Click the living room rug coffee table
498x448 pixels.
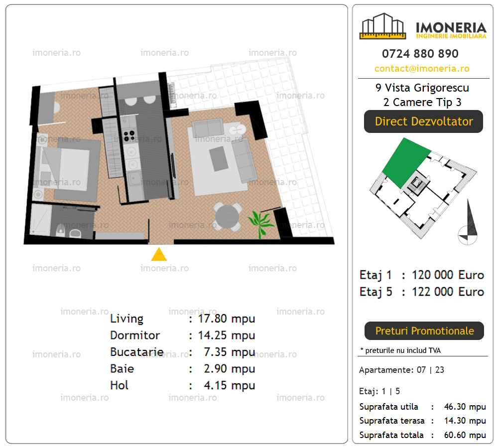pos(219,159)
